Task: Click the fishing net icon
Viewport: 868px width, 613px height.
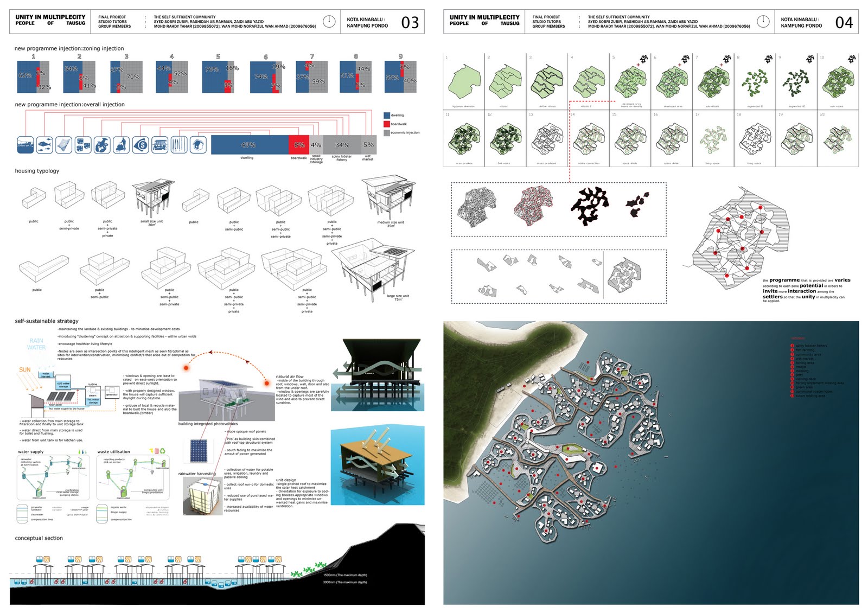Action: coord(64,144)
